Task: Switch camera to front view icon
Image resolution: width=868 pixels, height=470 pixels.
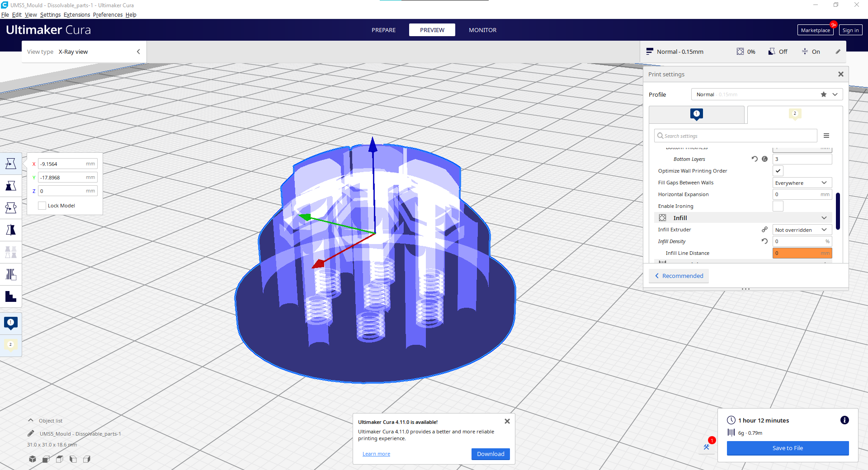Action: (46, 459)
